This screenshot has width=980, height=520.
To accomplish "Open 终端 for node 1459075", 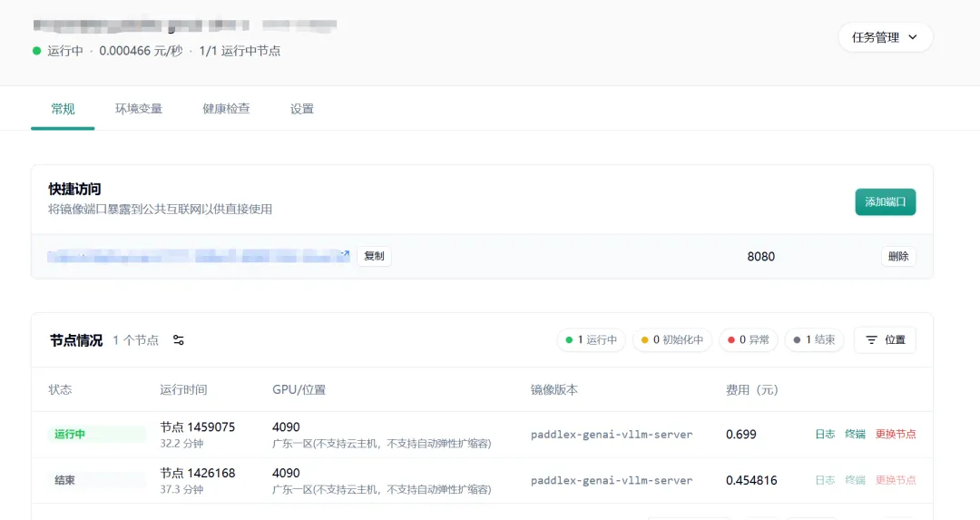I will point(855,435).
